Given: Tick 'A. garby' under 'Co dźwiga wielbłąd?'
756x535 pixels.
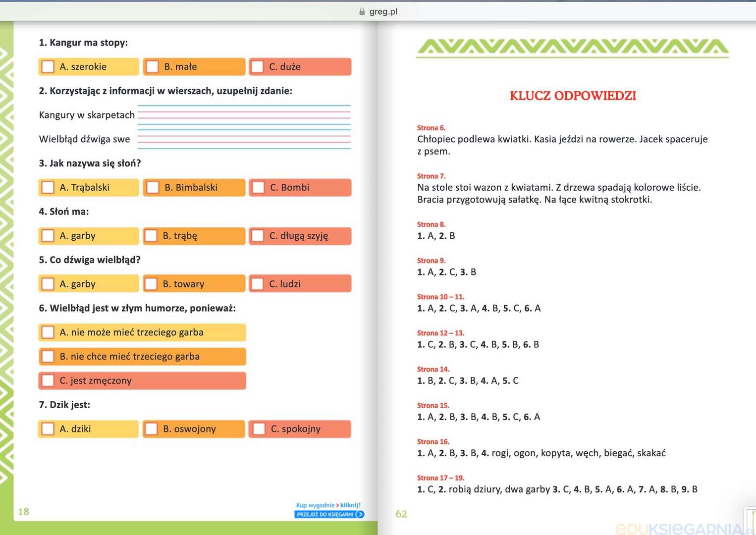Looking at the screenshot, I should (48, 284).
